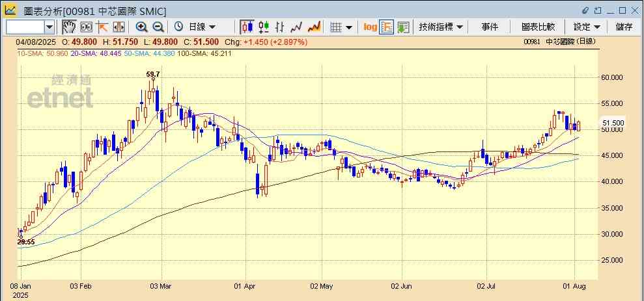Click the grid lines icon
644x301 pixels.
(337, 27)
